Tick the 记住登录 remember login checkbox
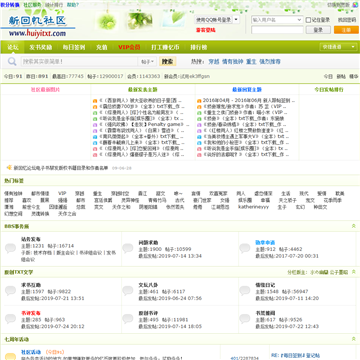 tap(308, 20)
